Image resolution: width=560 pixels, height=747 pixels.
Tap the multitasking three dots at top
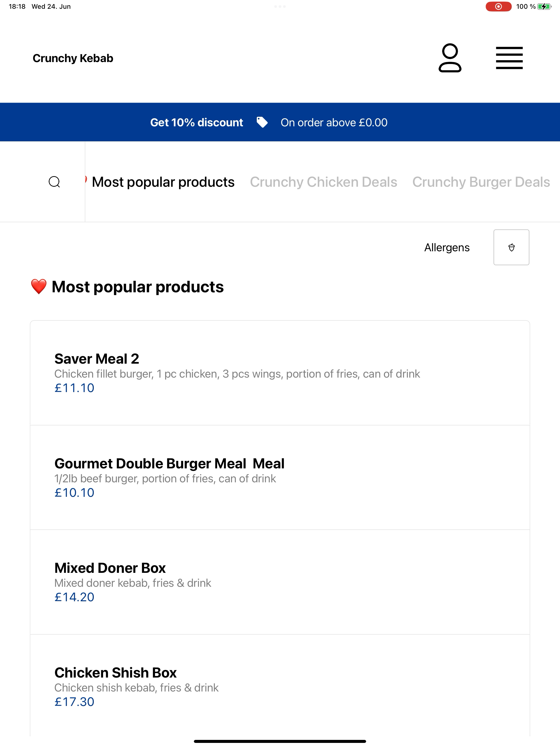(280, 6)
